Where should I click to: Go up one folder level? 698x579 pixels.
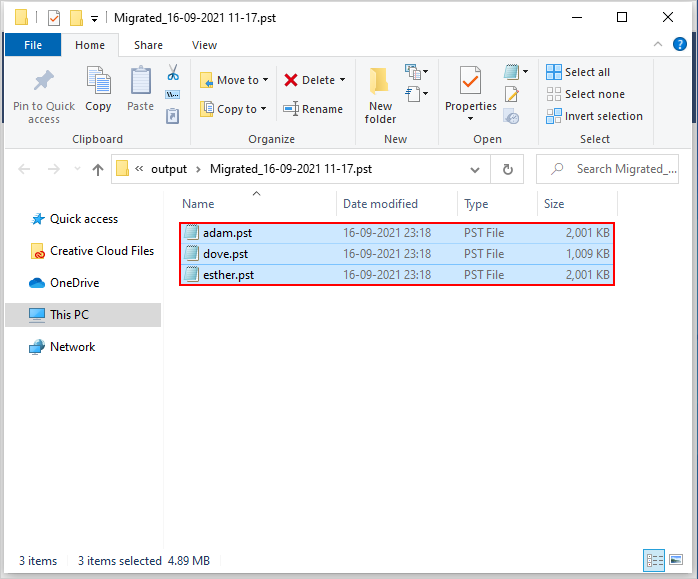(98, 169)
